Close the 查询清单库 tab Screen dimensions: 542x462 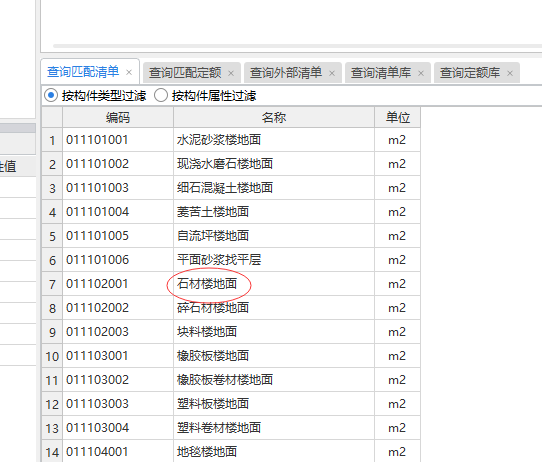coord(421,73)
